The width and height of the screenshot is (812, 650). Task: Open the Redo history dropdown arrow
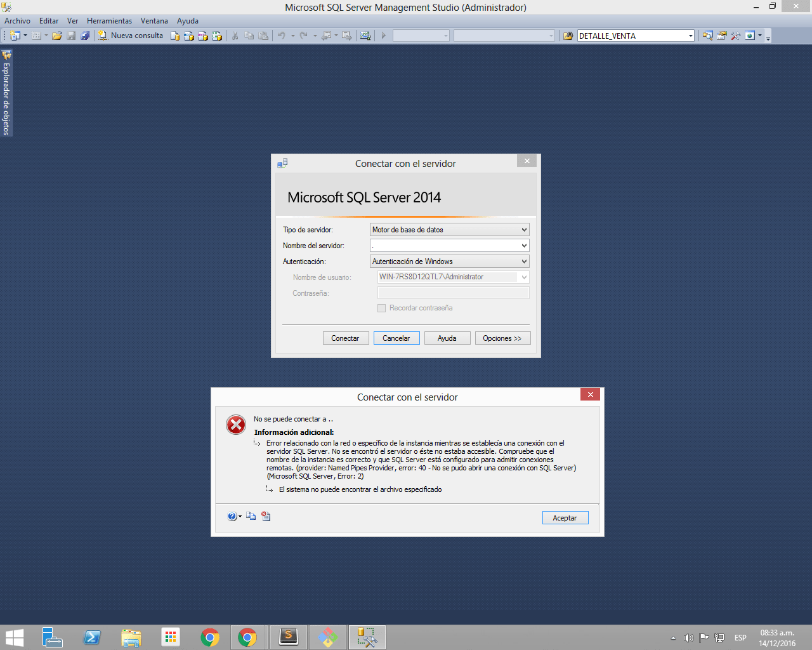pyautogui.click(x=315, y=36)
